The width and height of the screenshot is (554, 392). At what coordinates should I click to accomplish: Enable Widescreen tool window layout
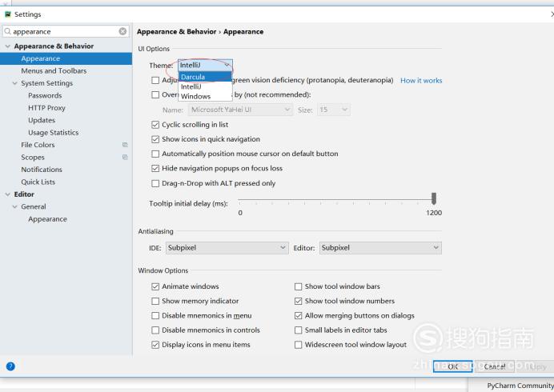click(298, 345)
